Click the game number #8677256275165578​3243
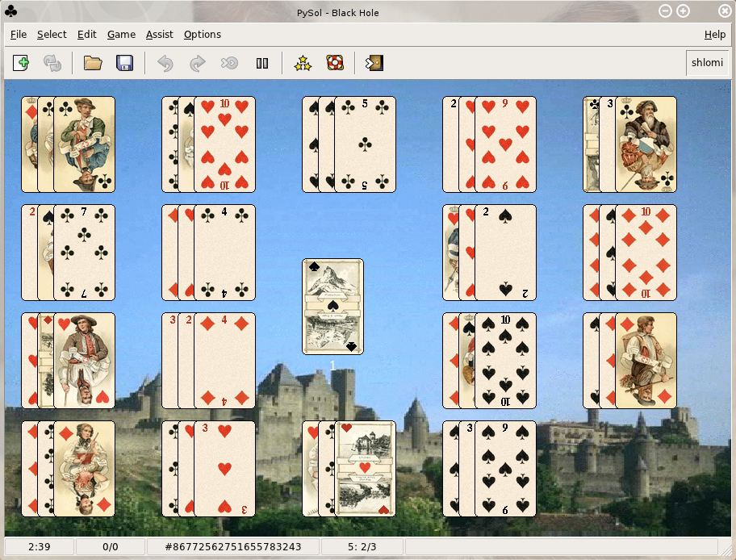Image resolution: width=736 pixels, height=560 pixels. pos(233,546)
